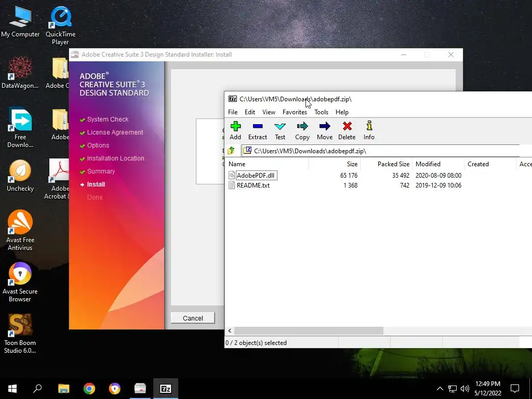Open Avast Secure Browser desktop shortcut
Image resolution: width=532 pixels, height=399 pixels.
click(20, 282)
